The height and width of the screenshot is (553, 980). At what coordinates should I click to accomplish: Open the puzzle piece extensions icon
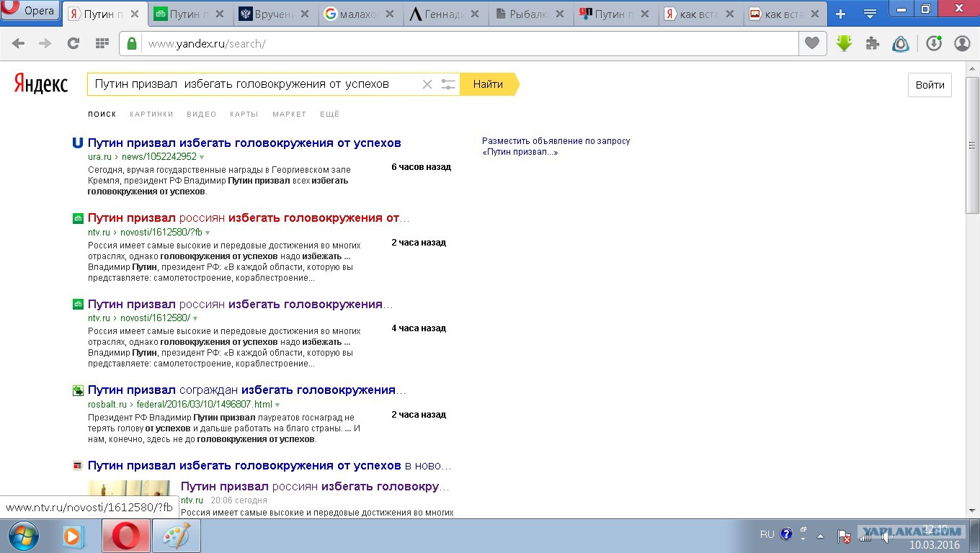pos(872,44)
